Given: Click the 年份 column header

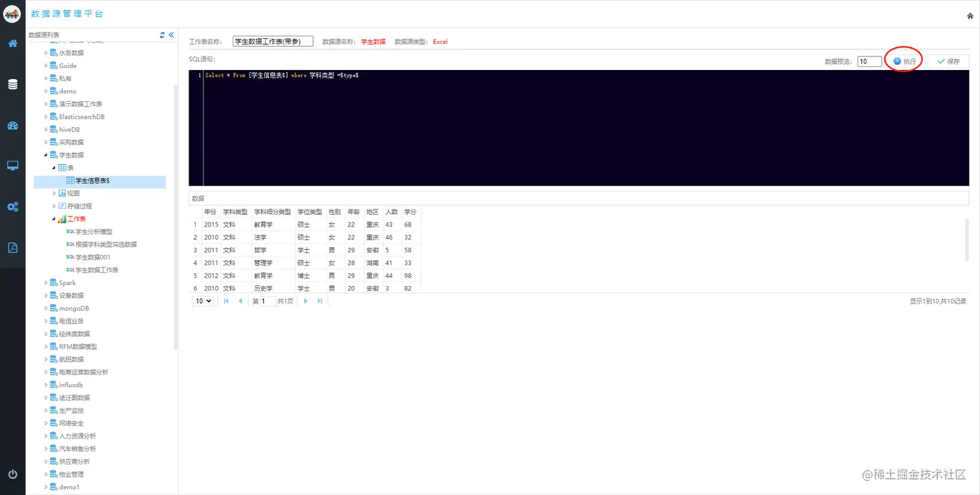Looking at the screenshot, I should (x=211, y=212).
